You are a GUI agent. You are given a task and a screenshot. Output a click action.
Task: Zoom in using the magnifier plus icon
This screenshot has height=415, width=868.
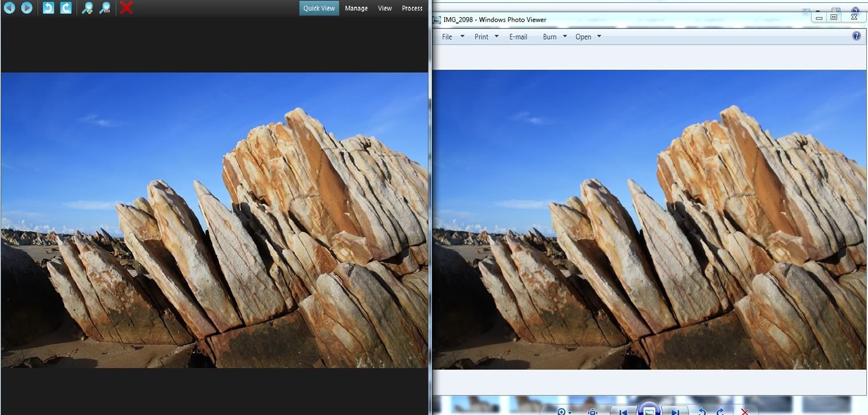[x=87, y=8]
